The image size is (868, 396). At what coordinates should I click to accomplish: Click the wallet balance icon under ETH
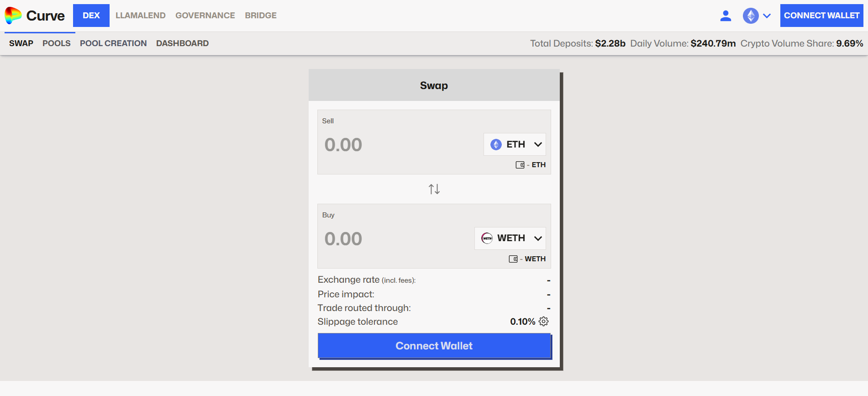click(x=520, y=165)
